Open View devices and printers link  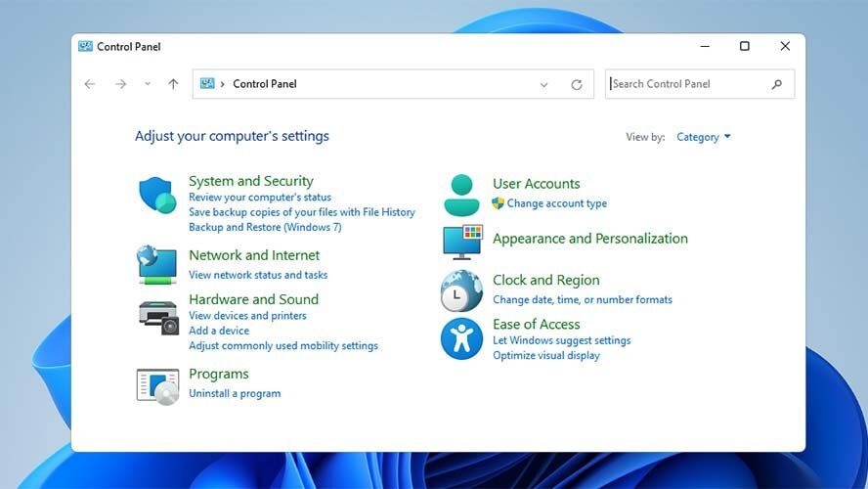pyautogui.click(x=247, y=316)
